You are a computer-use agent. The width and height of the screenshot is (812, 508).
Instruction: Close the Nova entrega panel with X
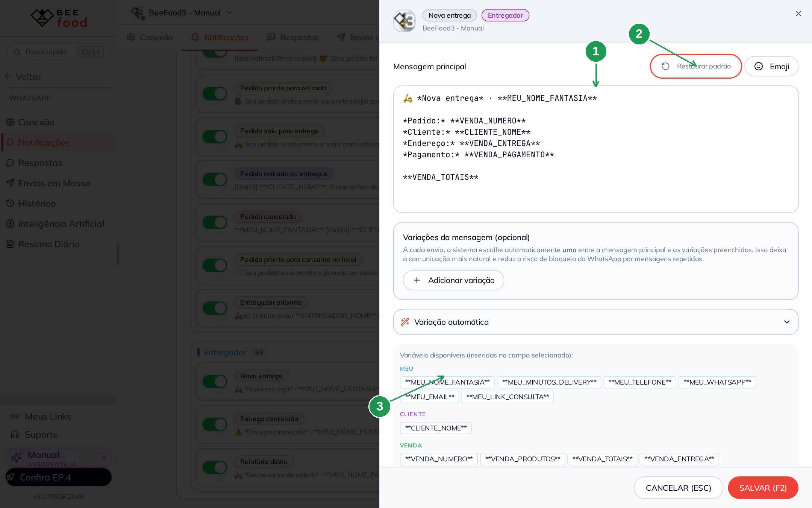coord(798,14)
